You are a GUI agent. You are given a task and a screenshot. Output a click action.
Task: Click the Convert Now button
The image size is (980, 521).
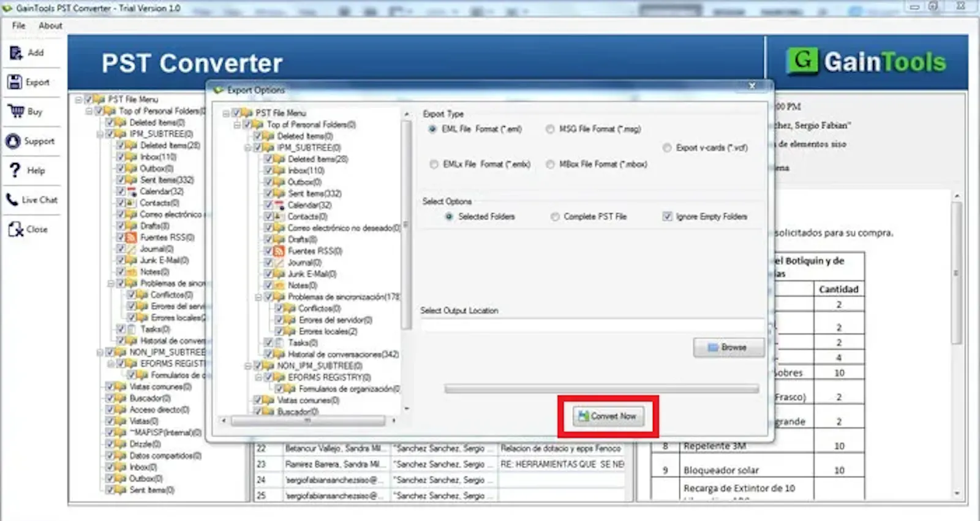coord(608,416)
